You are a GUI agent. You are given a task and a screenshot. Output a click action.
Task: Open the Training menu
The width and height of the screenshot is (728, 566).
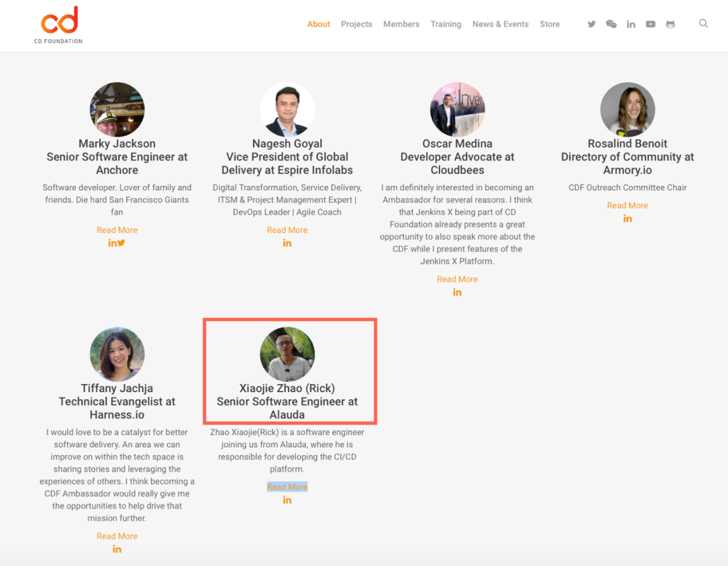(446, 24)
